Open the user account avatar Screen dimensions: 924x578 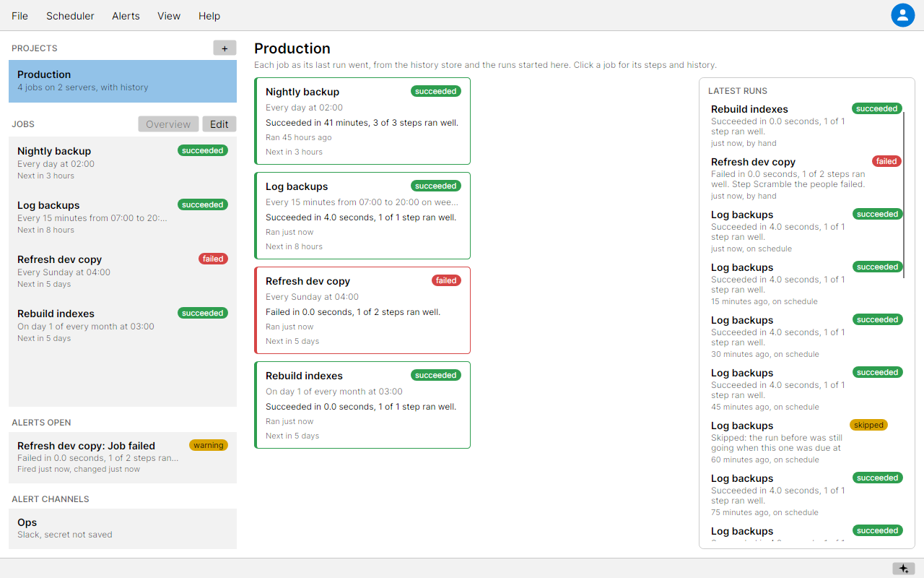902,15
